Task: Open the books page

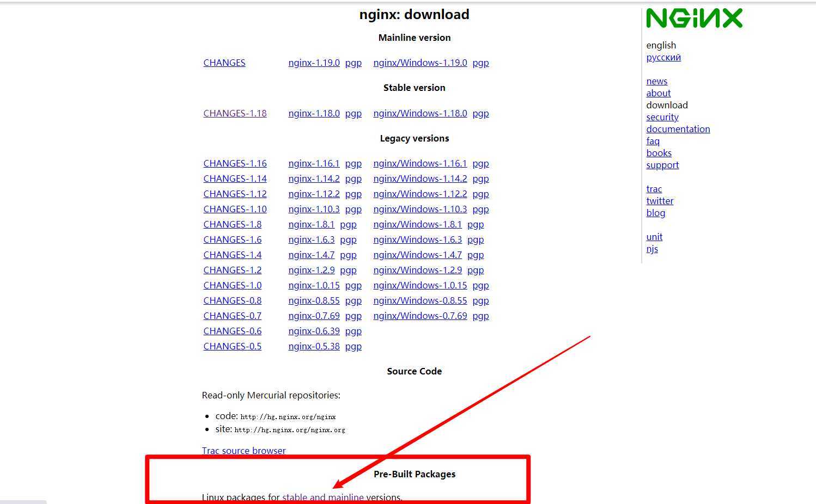Action: click(x=659, y=153)
